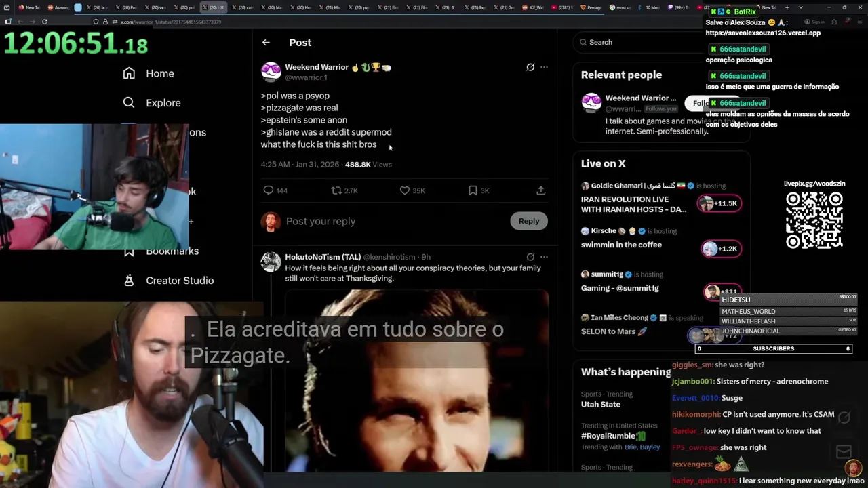Open the more options dots on Weekend Warrior's post

pos(544,67)
